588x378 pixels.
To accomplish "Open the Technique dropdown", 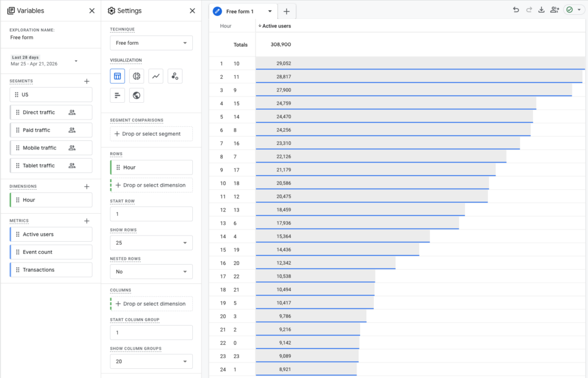I will [151, 43].
